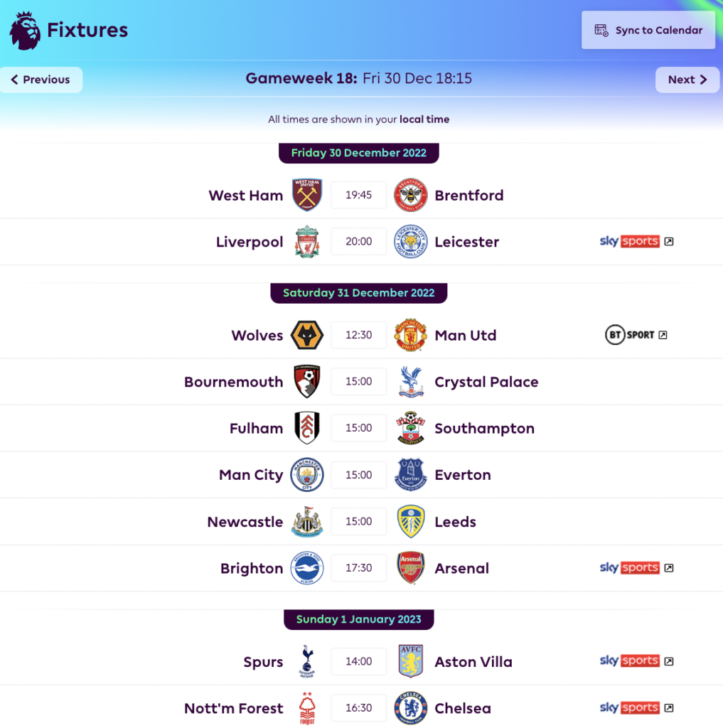
Task: Click the external link icon beside Brighton's Sky Sports
Action: pyautogui.click(x=668, y=568)
